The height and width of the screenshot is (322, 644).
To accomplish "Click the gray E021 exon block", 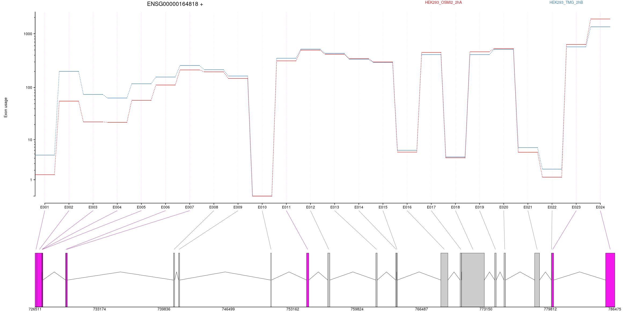I will (x=537, y=280).
